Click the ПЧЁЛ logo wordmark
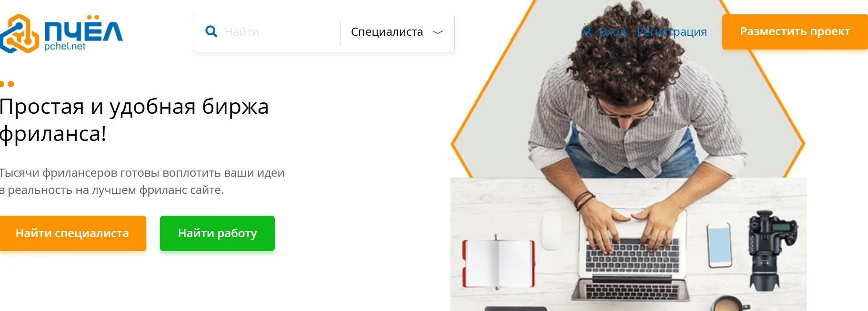The width and height of the screenshot is (868, 311). (x=83, y=29)
